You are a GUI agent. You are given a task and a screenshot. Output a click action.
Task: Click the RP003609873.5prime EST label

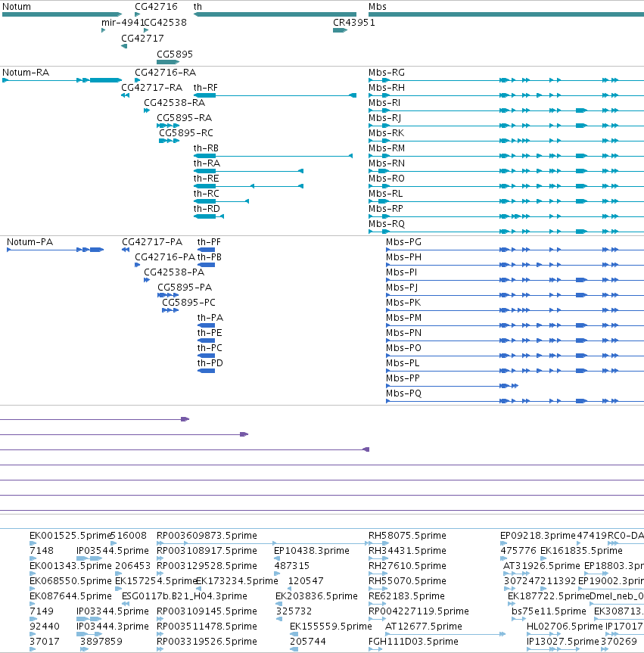[207, 536]
